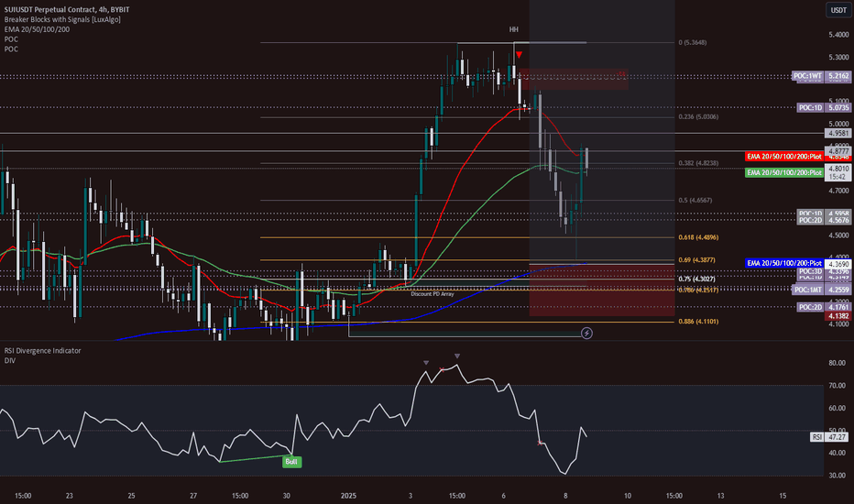
Task: Select the POC:2D 4.5676 label
Action: [x=824, y=220]
